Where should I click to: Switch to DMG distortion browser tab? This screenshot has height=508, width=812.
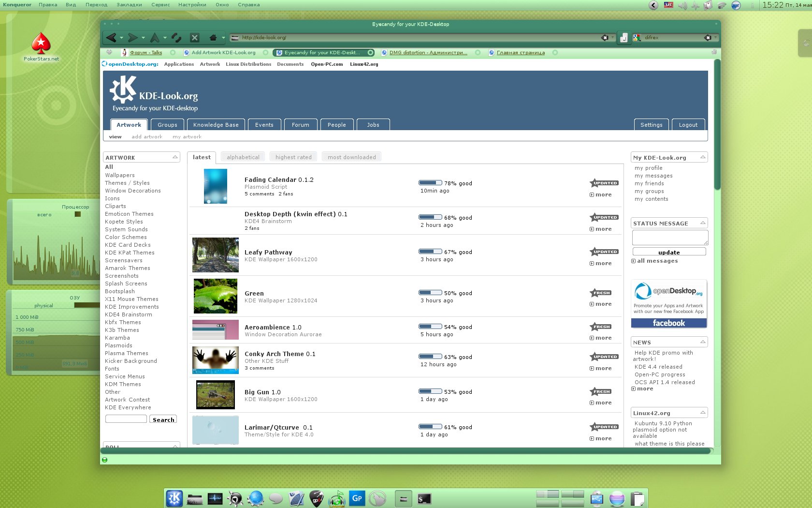click(x=428, y=53)
